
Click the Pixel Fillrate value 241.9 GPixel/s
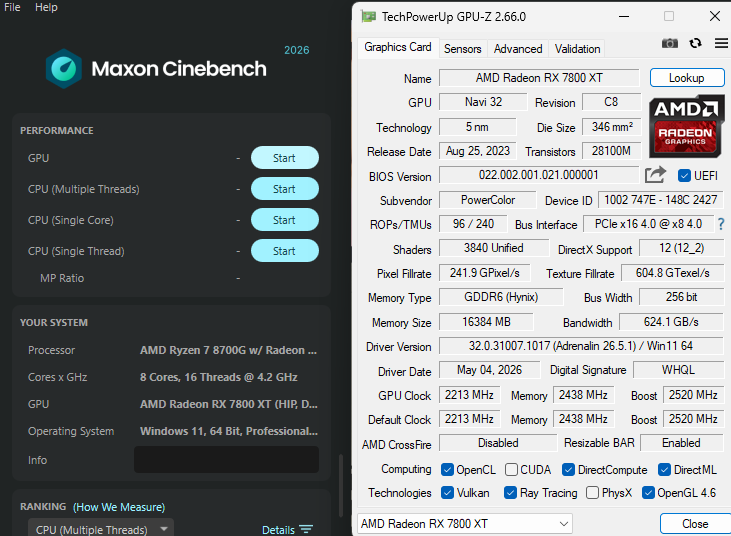(x=484, y=273)
